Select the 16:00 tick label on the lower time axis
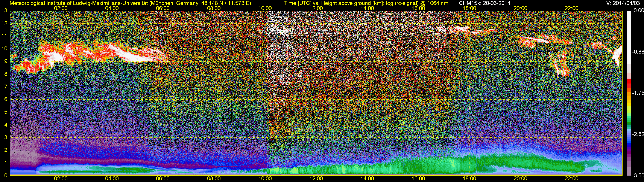 pos(418,179)
